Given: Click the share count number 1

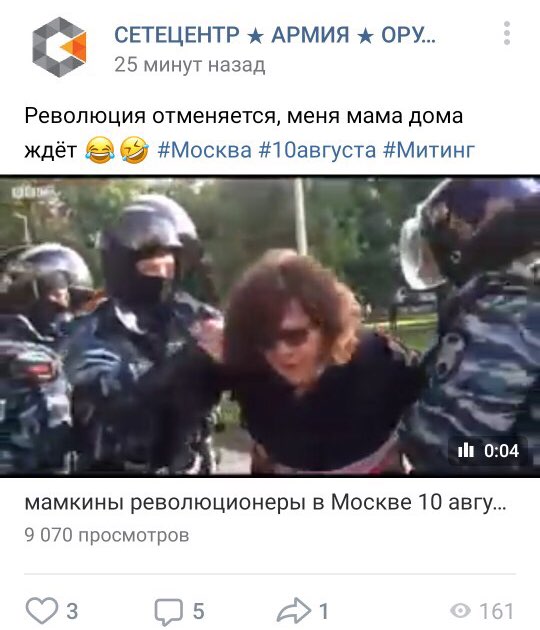Looking at the screenshot, I should 324,611.
